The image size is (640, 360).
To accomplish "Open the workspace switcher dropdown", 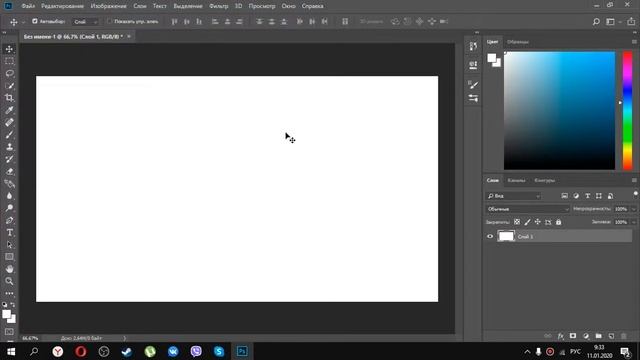I will pyautogui.click(x=613, y=22).
